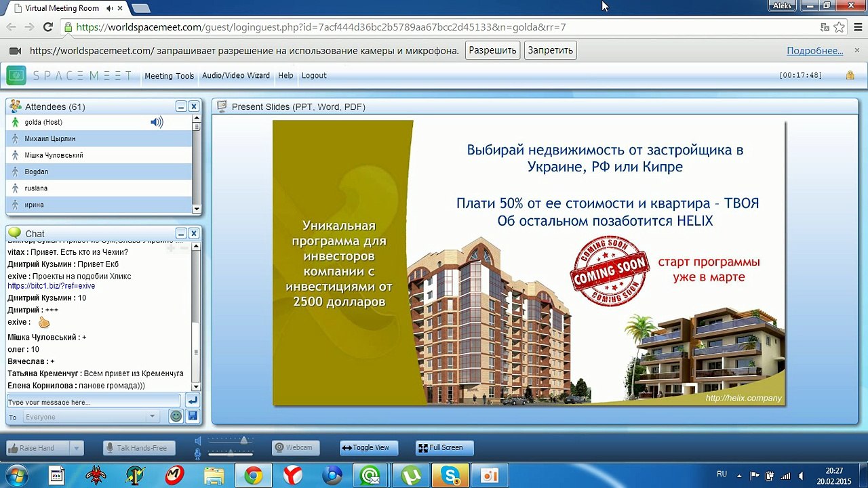Click the Toggle View button
Image resolution: width=868 pixels, height=488 pixels.
pos(369,447)
